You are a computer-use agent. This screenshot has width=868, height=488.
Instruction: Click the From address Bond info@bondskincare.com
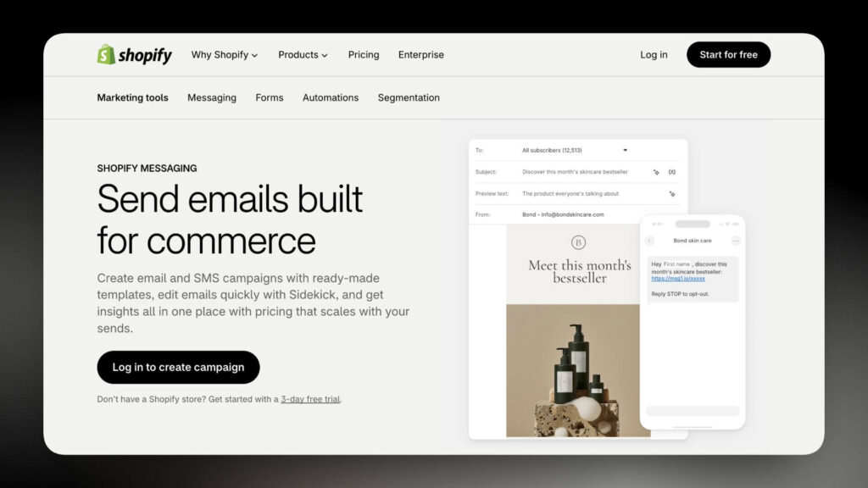(563, 214)
